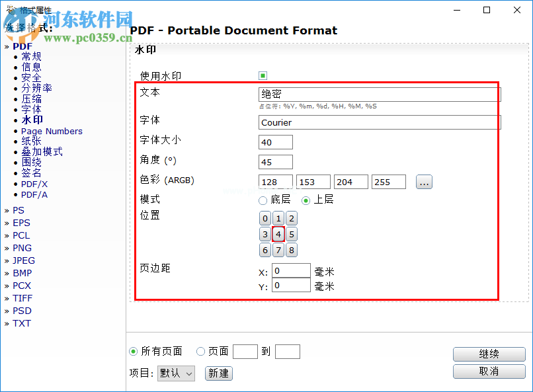Select the TXT output format

(x=22, y=323)
